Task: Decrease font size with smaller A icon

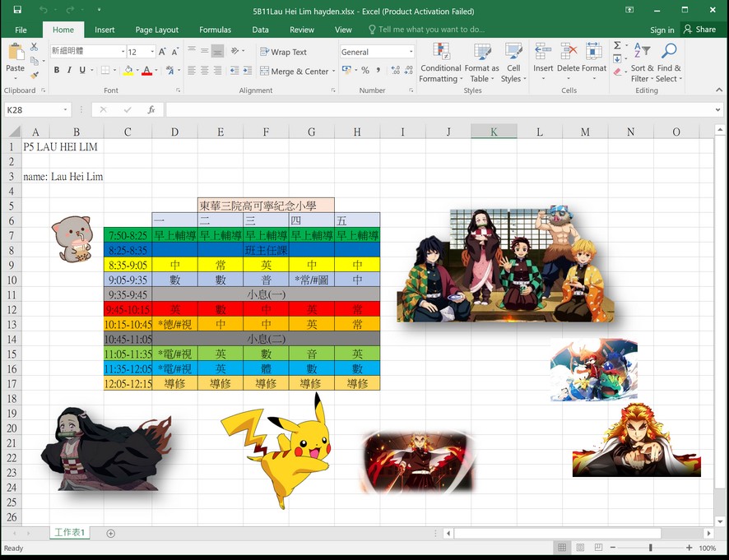Action: [x=174, y=52]
